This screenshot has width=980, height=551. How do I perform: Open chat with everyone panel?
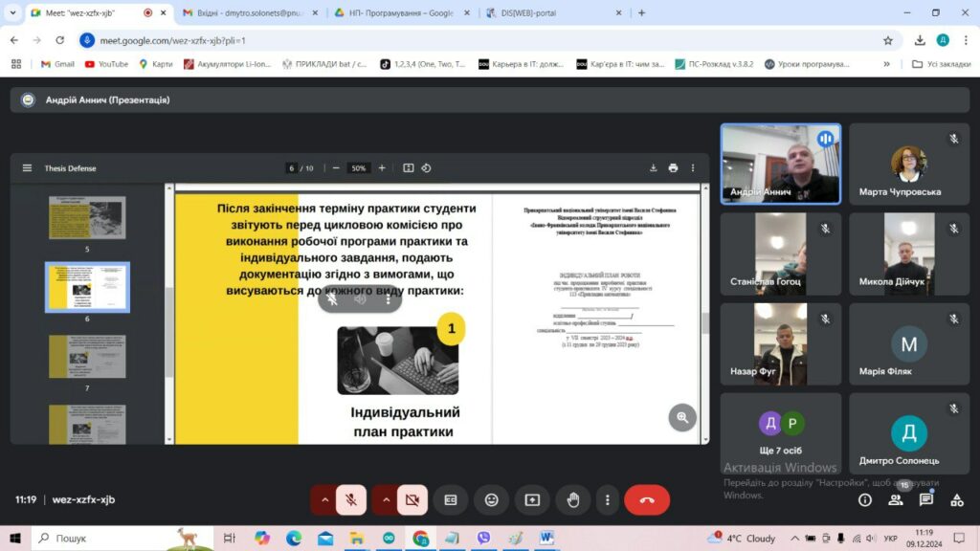[926, 499]
